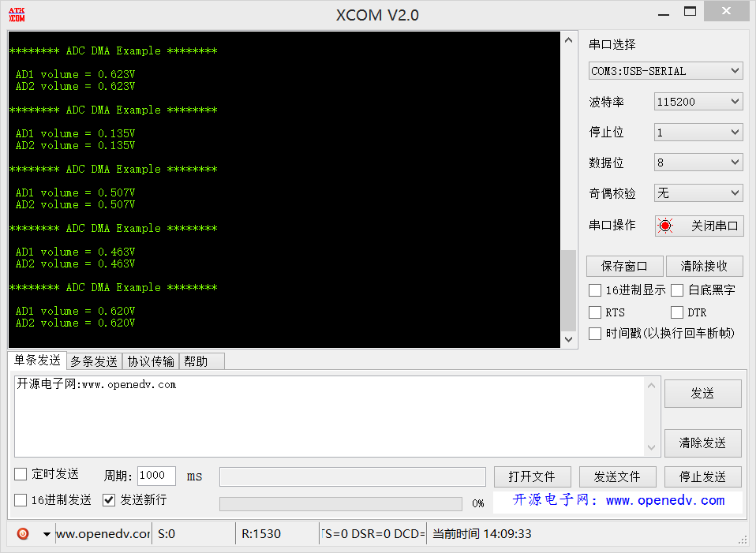Click the send box scroll down arrow
The width and height of the screenshot is (756, 553).
pyautogui.click(x=651, y=447)
